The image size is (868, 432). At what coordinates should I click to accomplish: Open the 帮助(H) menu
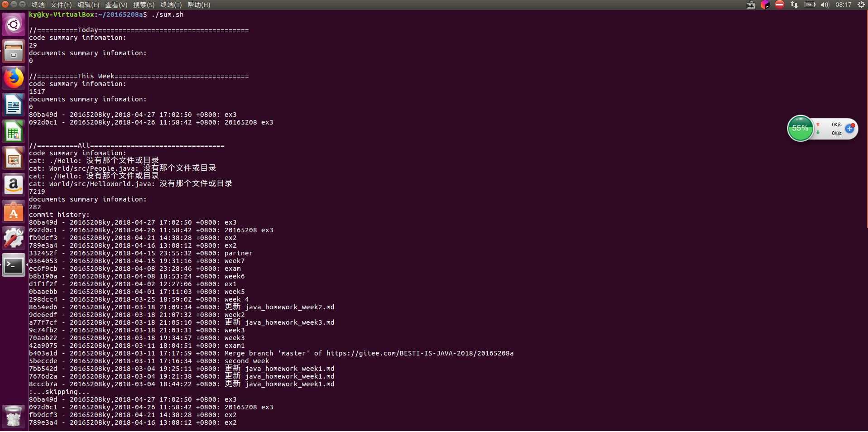pyautogui.click(x=199, y=5)
